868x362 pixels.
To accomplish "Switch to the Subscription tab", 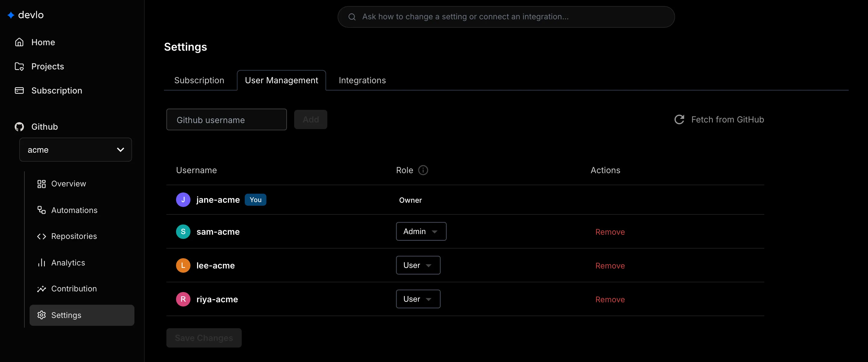I will 199,80.
